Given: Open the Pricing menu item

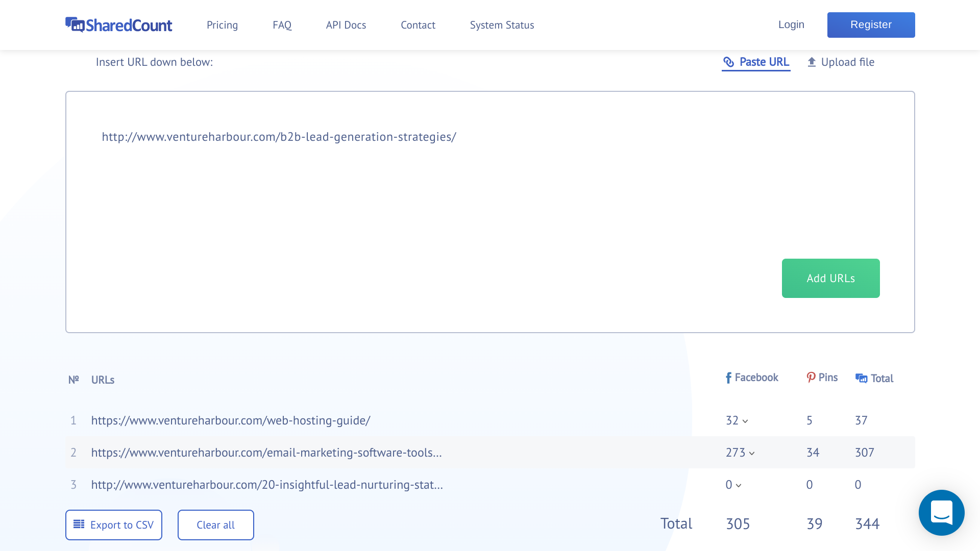Looking at the screenshot, I should (222, 25).
